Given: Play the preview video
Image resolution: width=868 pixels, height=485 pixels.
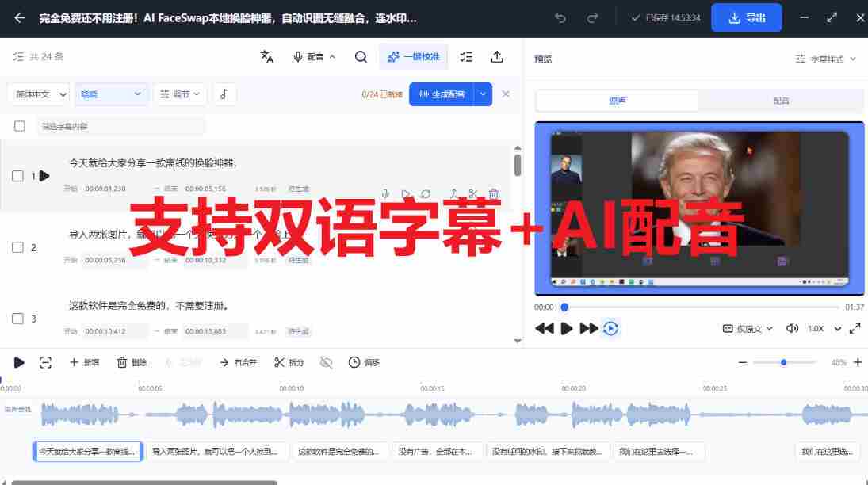Looking at the screenshot, I should (566, 329).
